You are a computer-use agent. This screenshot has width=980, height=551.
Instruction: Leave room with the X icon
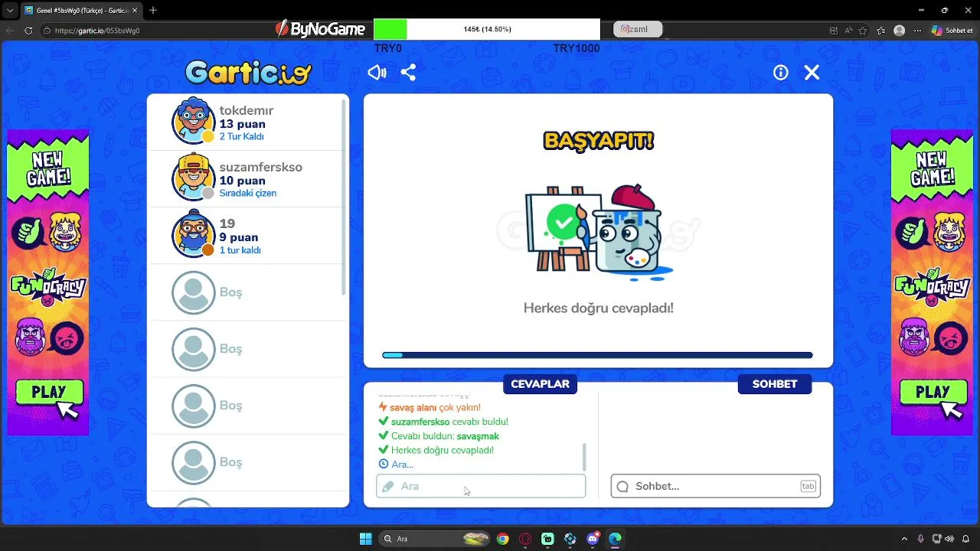(812, 73)
